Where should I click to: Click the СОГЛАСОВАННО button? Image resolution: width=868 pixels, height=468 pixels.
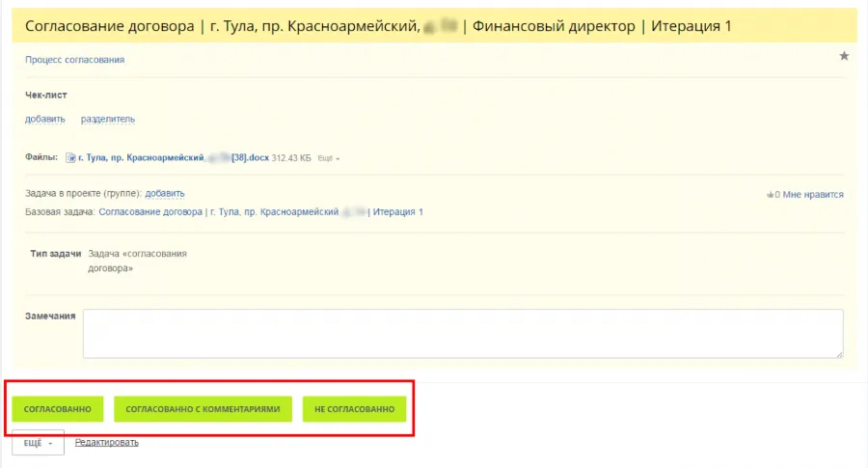[x=58, y=409]
